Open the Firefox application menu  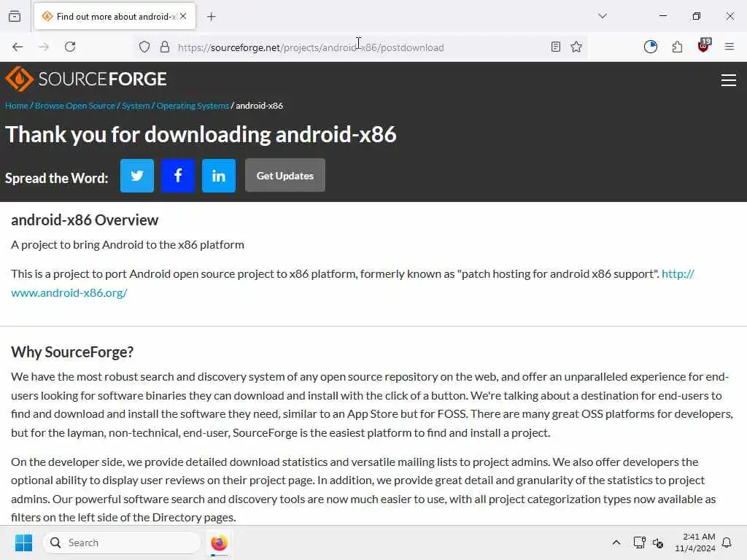click(x=729, y=47)
